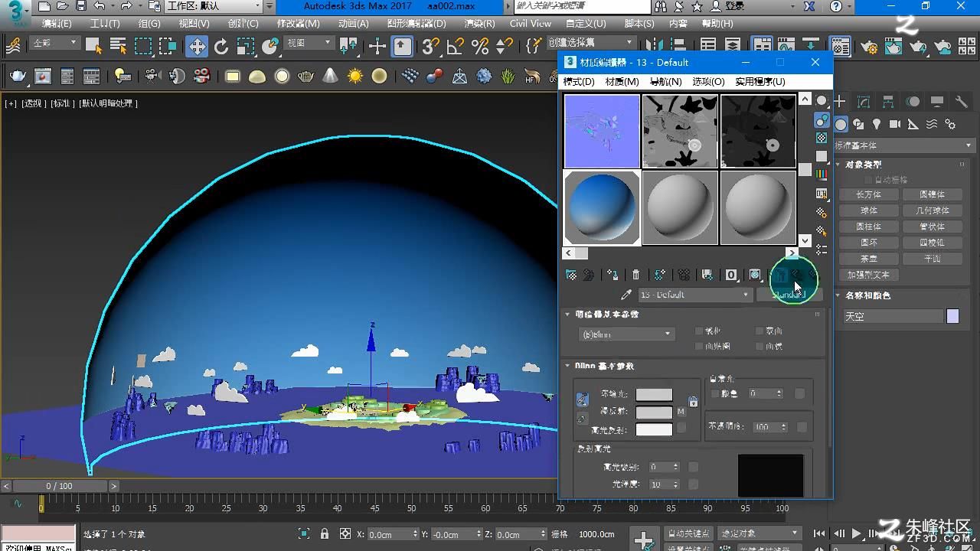Viewport: 980px width, 551px height.
Task: Open the reference coordinate system dropdown
Action: pyautogui.click(x=309, y=44)
